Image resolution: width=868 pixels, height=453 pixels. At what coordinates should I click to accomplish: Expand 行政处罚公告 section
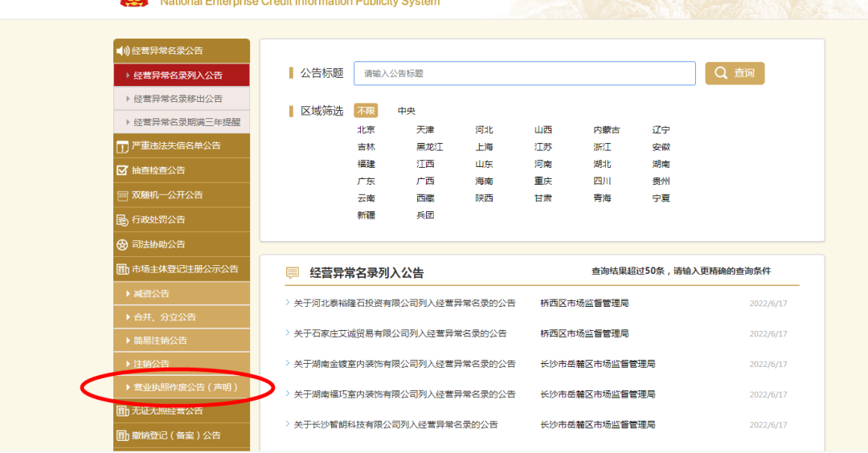182,219
